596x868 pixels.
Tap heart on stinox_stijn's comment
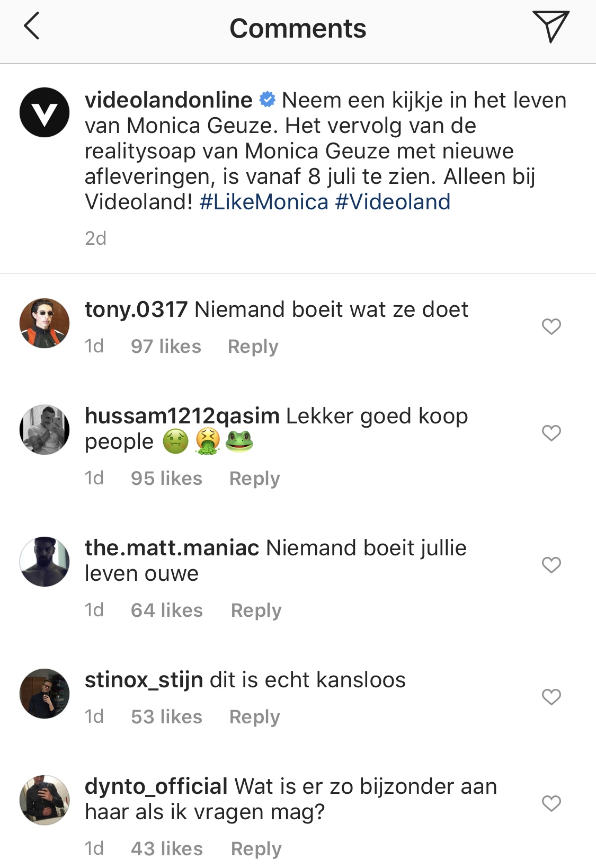[551, 697]
